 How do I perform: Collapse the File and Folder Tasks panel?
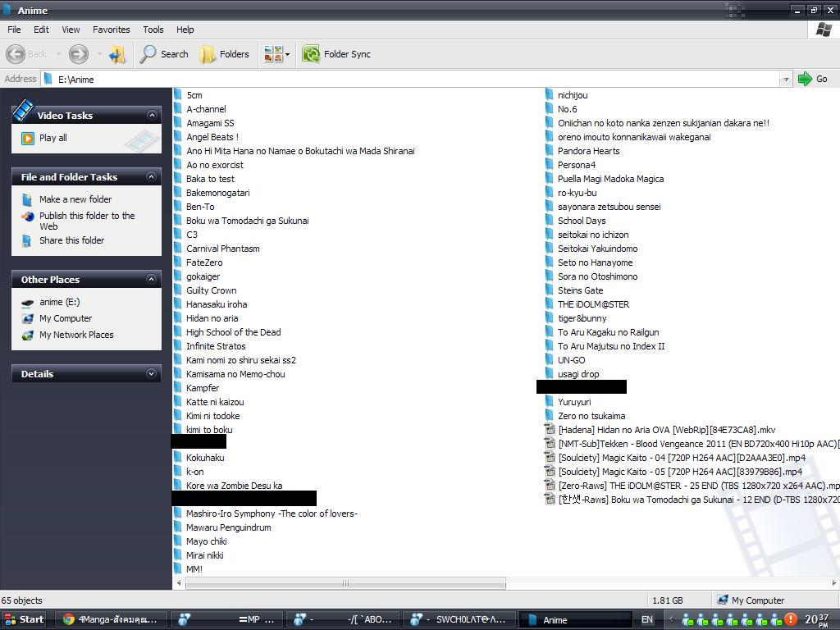152,177
